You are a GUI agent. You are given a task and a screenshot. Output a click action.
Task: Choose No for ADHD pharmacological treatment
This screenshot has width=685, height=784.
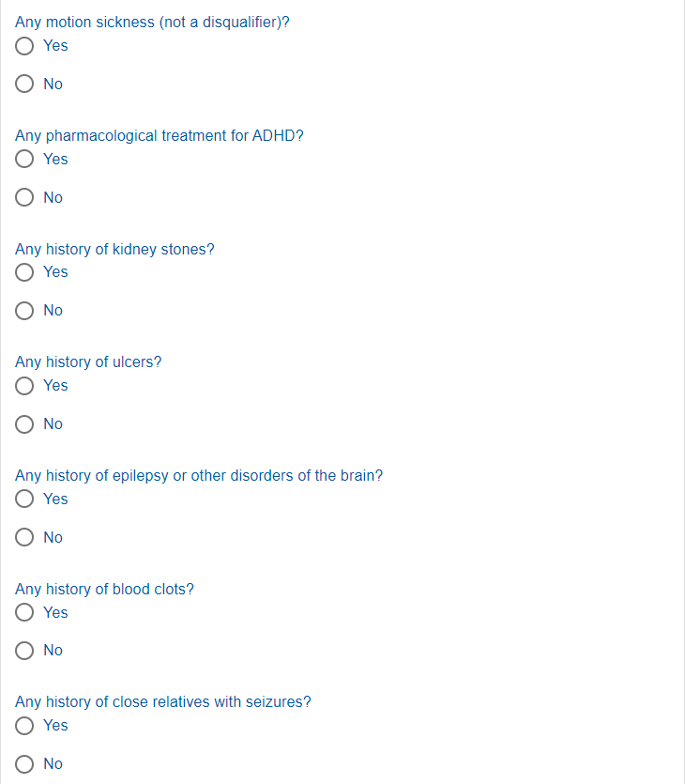click(x=25, y=197)
